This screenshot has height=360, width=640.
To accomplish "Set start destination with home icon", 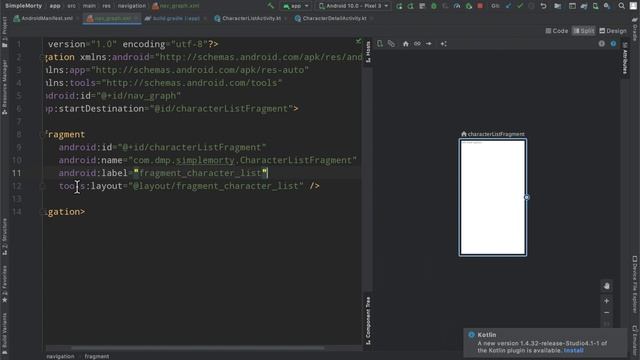I will tap(405, 44).
